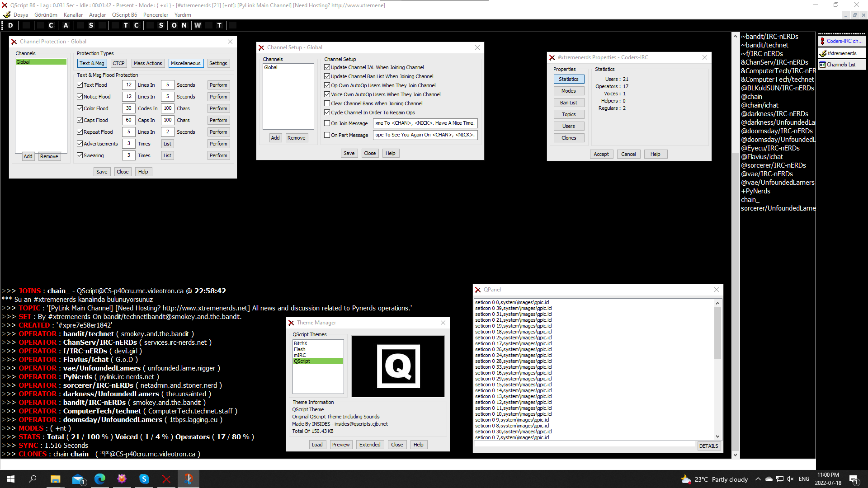Screen dimensions: 868x488
Task: Click the W toolbar button
Action: click(198, 25)
